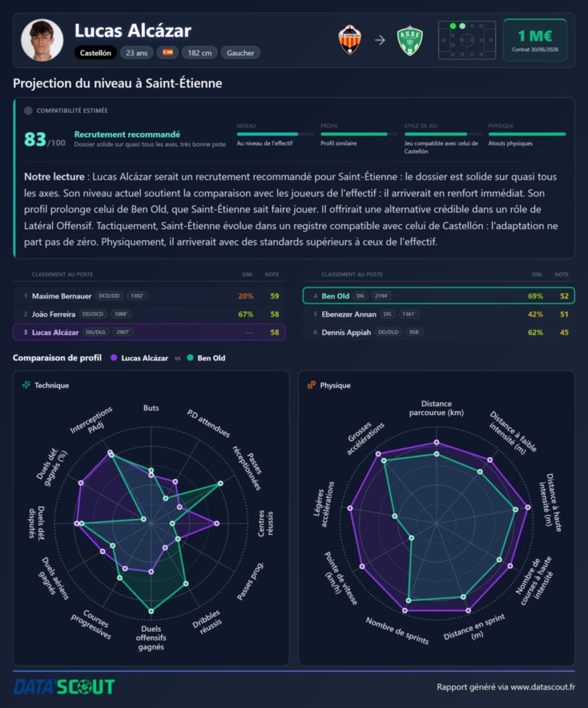This screenshot has width=588, height=708.
Task: Click the purple Lucas Alcázar legend dot
Action: tap(114, 357)
